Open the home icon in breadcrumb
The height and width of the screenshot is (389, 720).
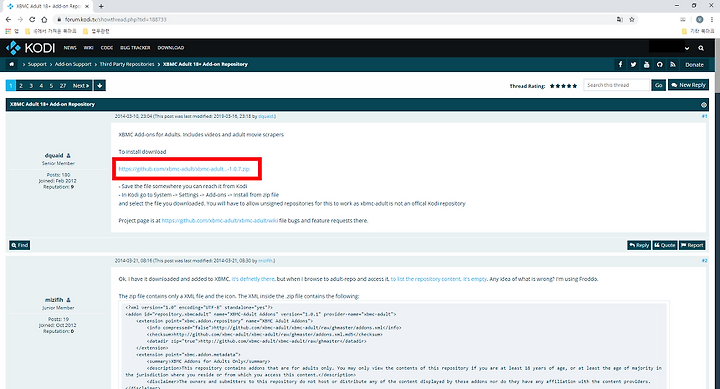pos(11,64)
